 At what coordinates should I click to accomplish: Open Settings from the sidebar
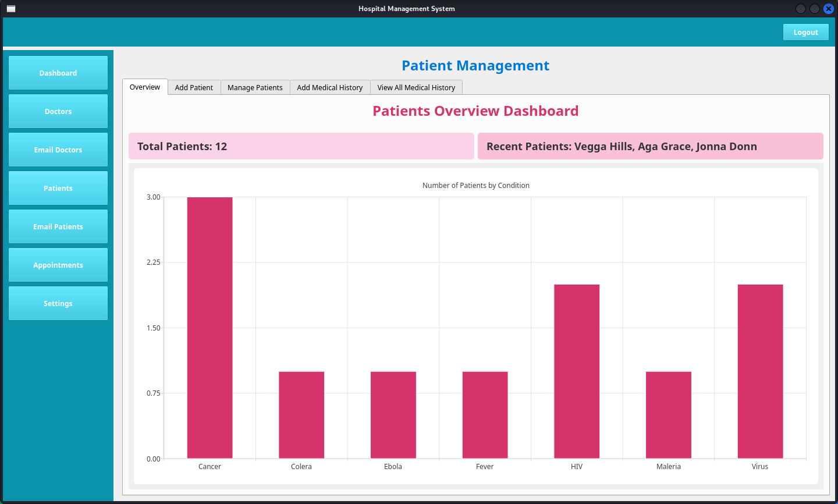pyautogui.click(x=58, y=303)
